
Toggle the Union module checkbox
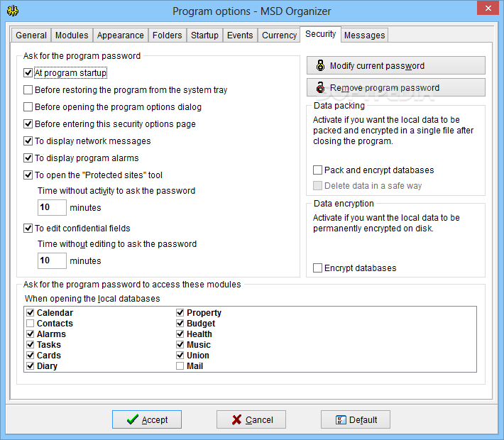point(180,355)
